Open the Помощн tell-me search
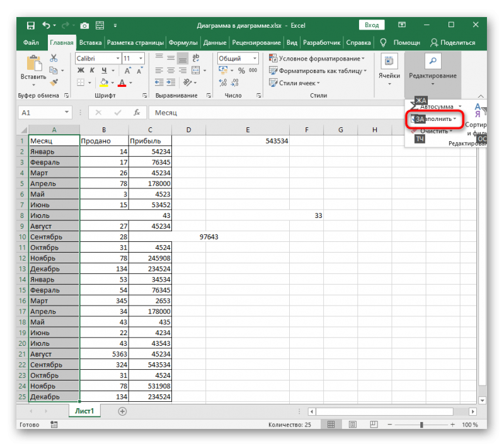The width and height of the screenshot is (504, 446). tap(400, 42)
